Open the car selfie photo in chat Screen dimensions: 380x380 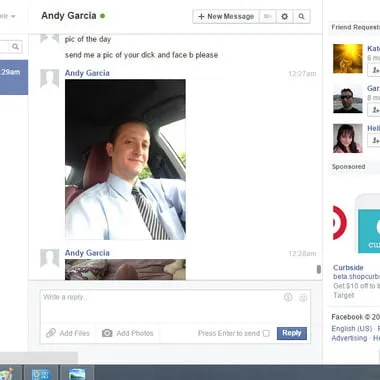point(125,159)
